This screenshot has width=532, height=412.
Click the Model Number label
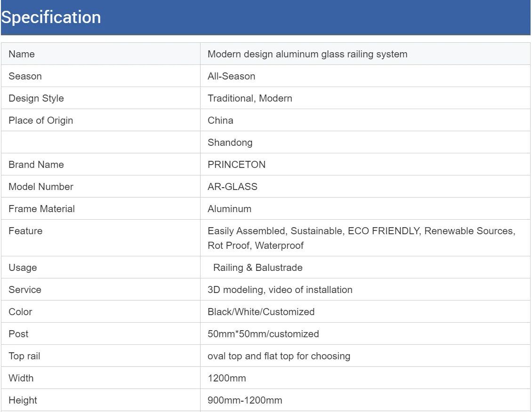click(41, 187)
